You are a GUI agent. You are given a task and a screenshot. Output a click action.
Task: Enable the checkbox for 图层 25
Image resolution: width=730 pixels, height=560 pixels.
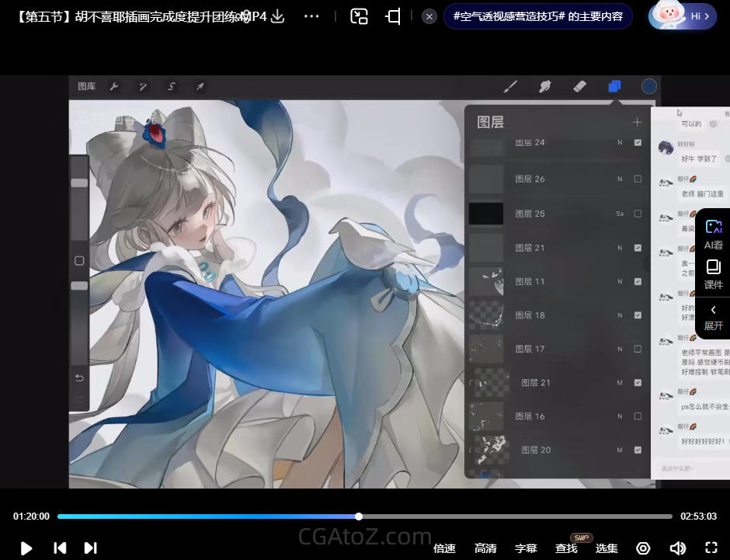[x=638, y=214]
